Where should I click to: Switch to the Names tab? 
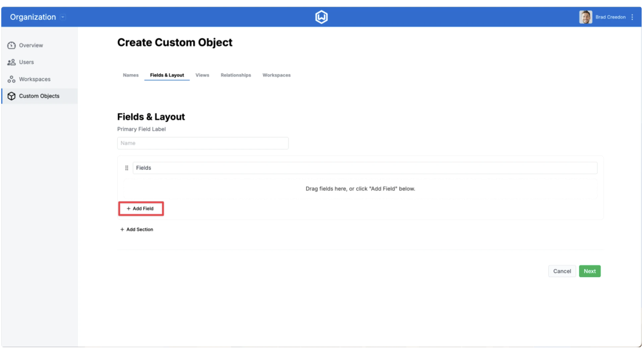[131, 75]
